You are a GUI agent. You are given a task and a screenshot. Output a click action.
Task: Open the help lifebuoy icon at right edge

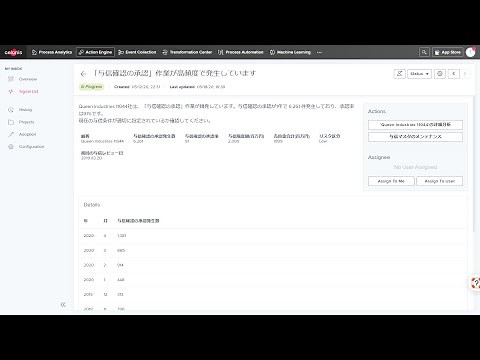click(476, 283)
